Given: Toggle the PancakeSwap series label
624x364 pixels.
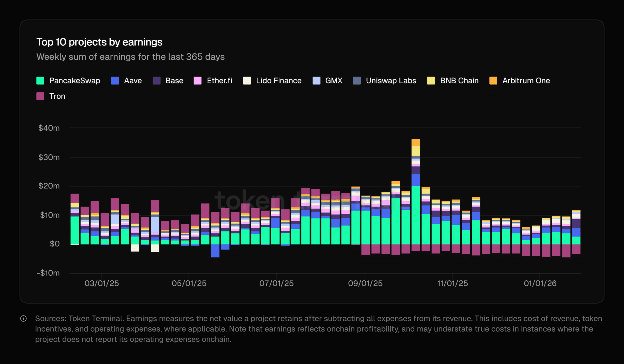Looking at the screenshot, I should [x=75, y=80].
